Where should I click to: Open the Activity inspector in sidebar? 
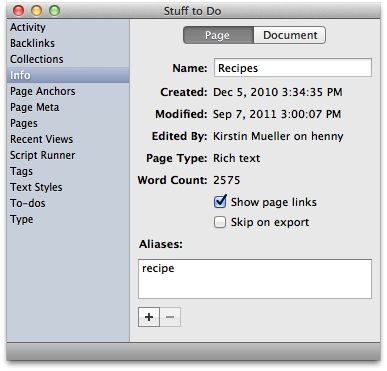pos(68,27)
